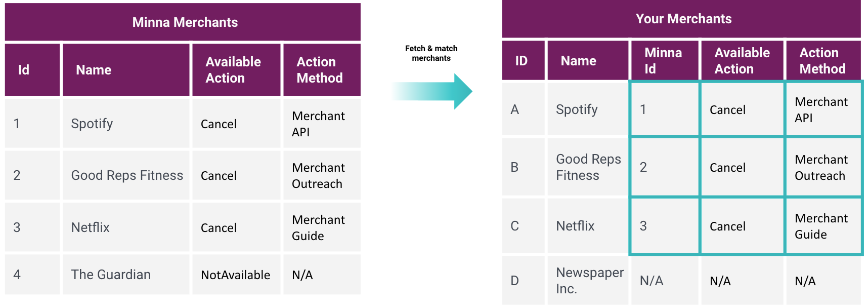Click the Minna Merchants table title

pyautogui.click(x=185, y=22)
